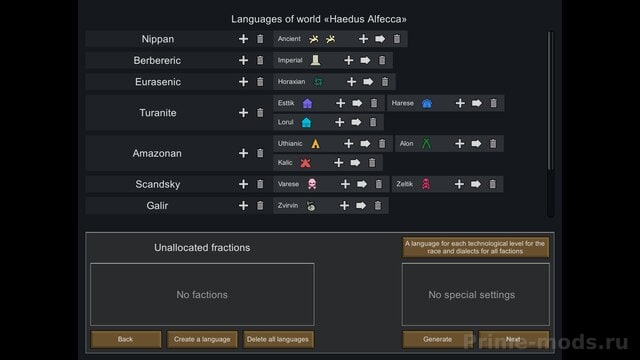Delete the Eurasenic language
This screenshot has height=360, width=640.
(260, 82)
